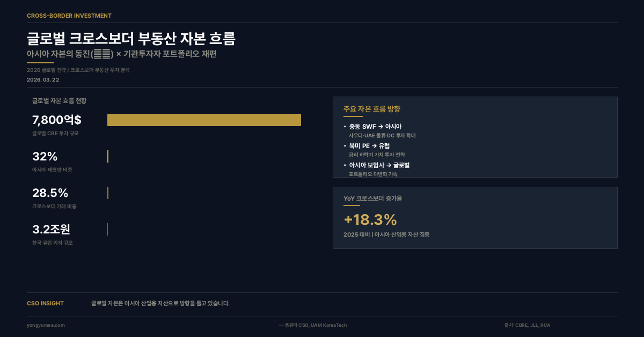Image resolution: width=644 pixels, height=337 pixels.
Task: Select the 글로벌 자본 흐름 현황 section heading
Action: [x=59, y=101]
